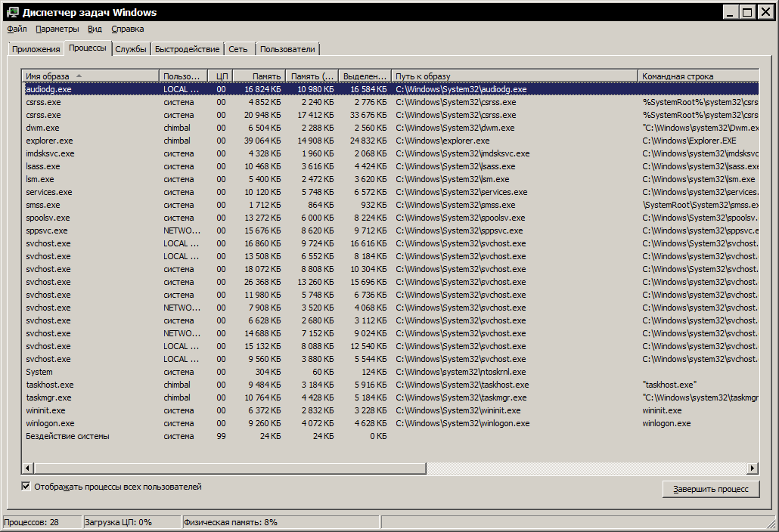779x532 pixels.
Task: Click the path C:\Windows\system32\ntoskrnl.exe
Action: click(461, 372)
